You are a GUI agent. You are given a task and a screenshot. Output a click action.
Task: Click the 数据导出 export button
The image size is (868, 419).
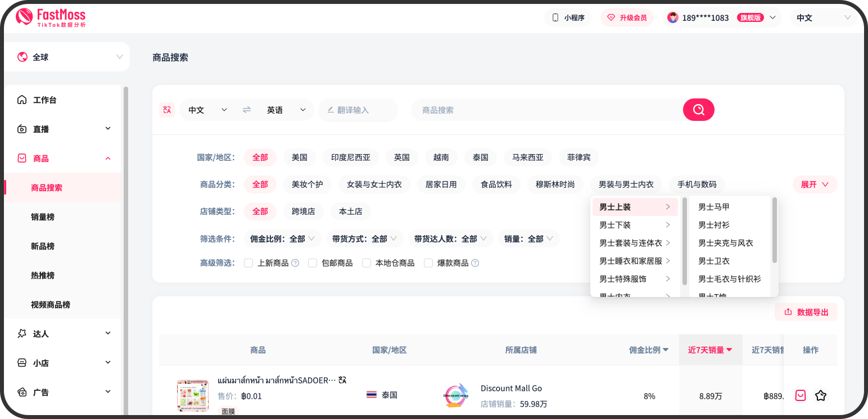click(x=806, y=312)
